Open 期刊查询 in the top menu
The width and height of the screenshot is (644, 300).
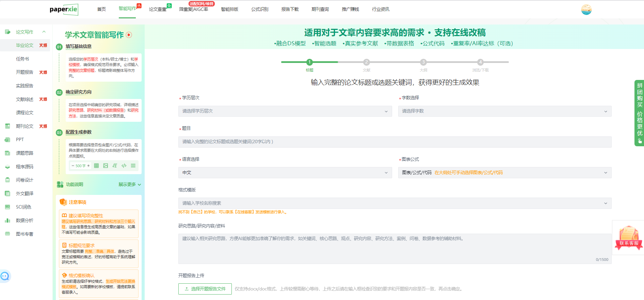[320, 9]
